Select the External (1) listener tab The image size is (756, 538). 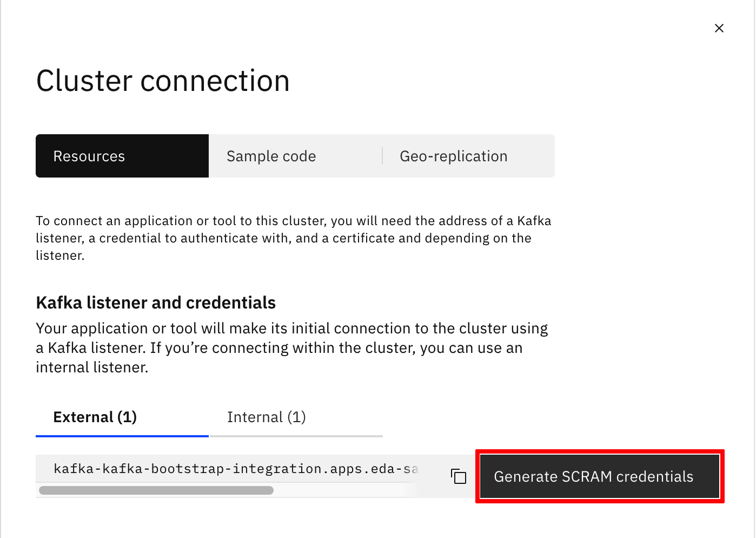click(x=122, y=417)
